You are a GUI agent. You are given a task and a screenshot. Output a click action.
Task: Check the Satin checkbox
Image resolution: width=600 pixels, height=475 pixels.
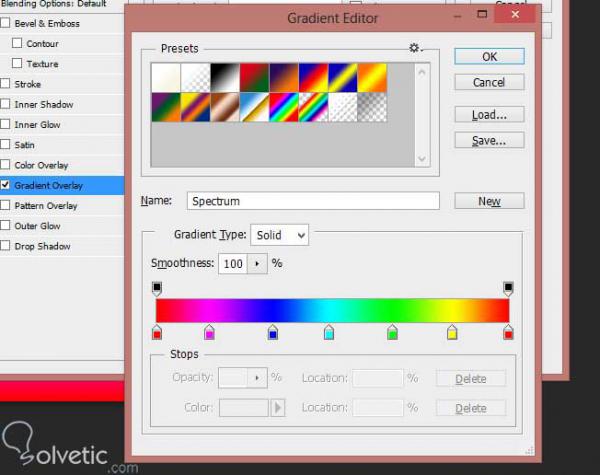pyautogui.click(x=5, y=144)
